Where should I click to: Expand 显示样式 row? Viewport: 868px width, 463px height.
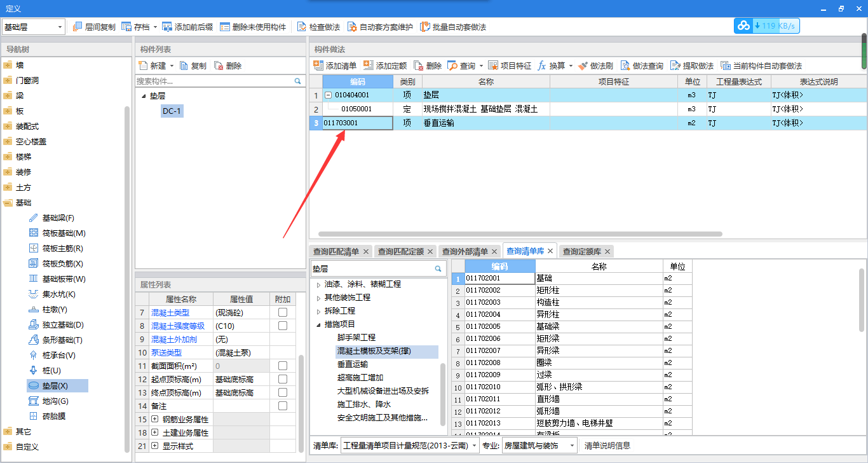155,446
